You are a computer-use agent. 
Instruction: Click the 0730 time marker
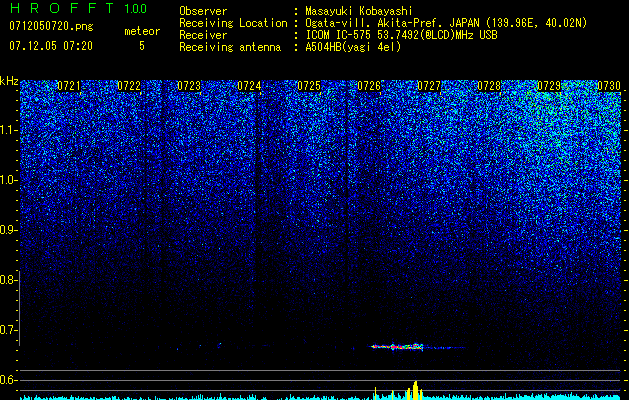click(609, 86)
